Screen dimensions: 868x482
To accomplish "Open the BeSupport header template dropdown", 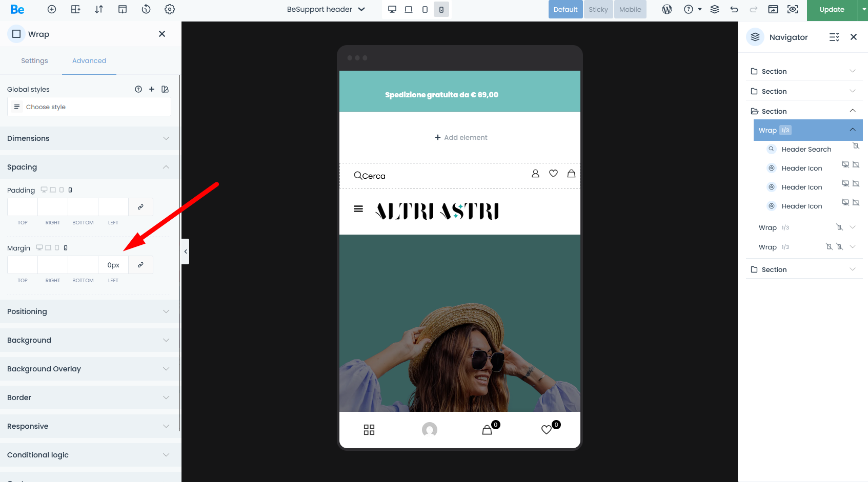I will pos(326,9).
